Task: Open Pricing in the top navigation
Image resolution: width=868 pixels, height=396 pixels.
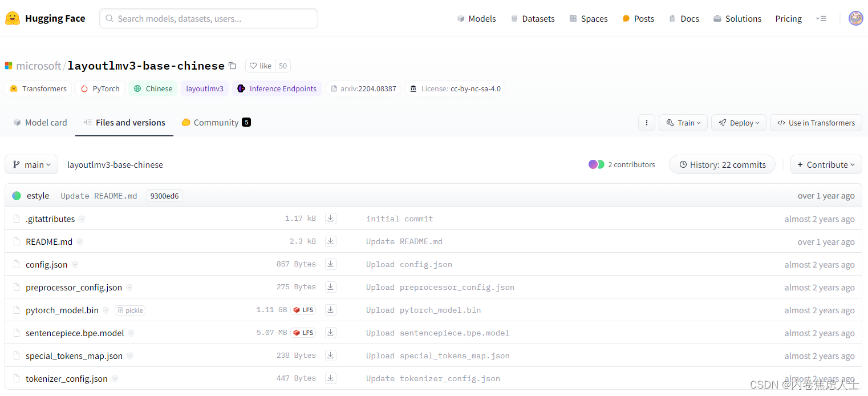Action: pyautogui.click(x=789, y=19)
